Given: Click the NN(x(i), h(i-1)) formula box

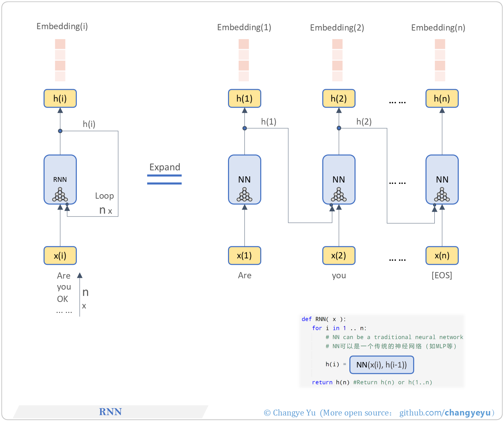Looking at the screenshot, I should coord(382,365).
